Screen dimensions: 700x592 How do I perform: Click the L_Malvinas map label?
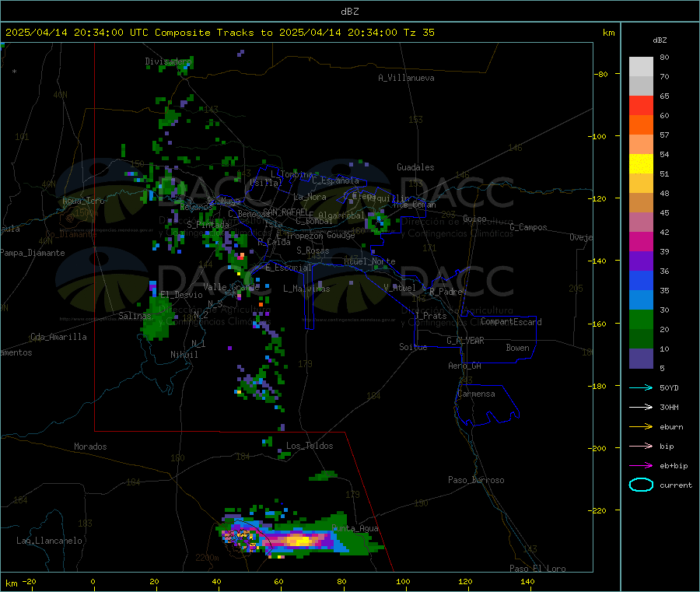tap(306, 289)
